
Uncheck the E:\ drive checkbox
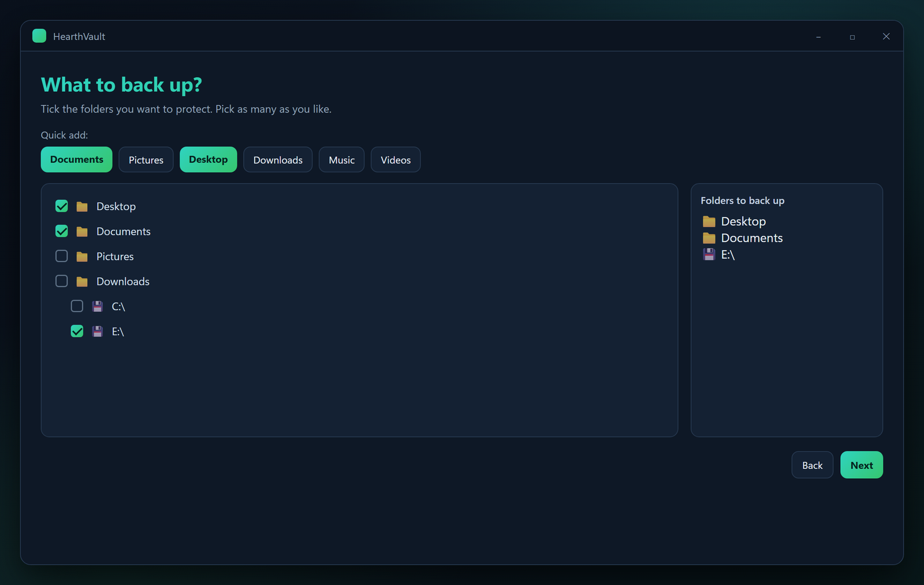(x=77, y=331)
